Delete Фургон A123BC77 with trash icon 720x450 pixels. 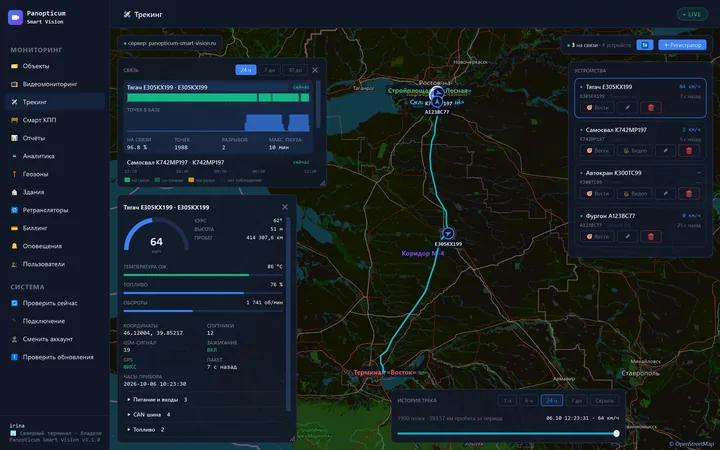pos(651,236)
